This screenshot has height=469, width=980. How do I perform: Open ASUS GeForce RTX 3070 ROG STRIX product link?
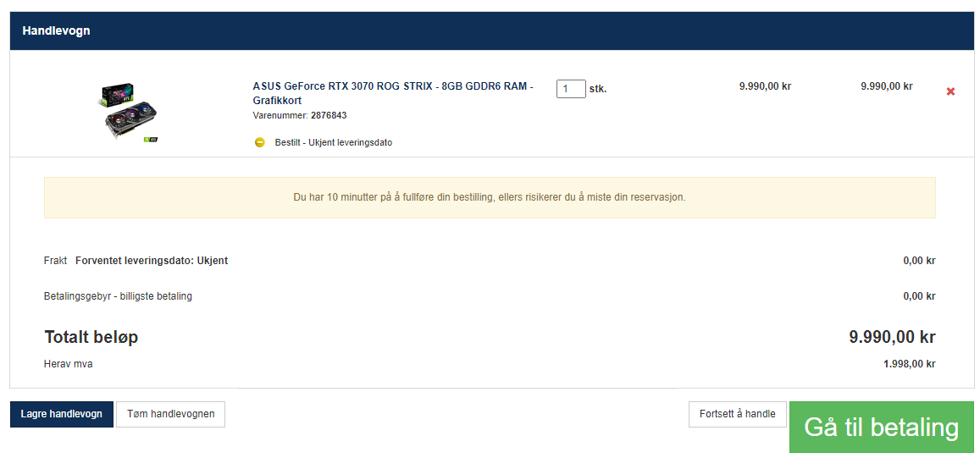pos(393,93)
